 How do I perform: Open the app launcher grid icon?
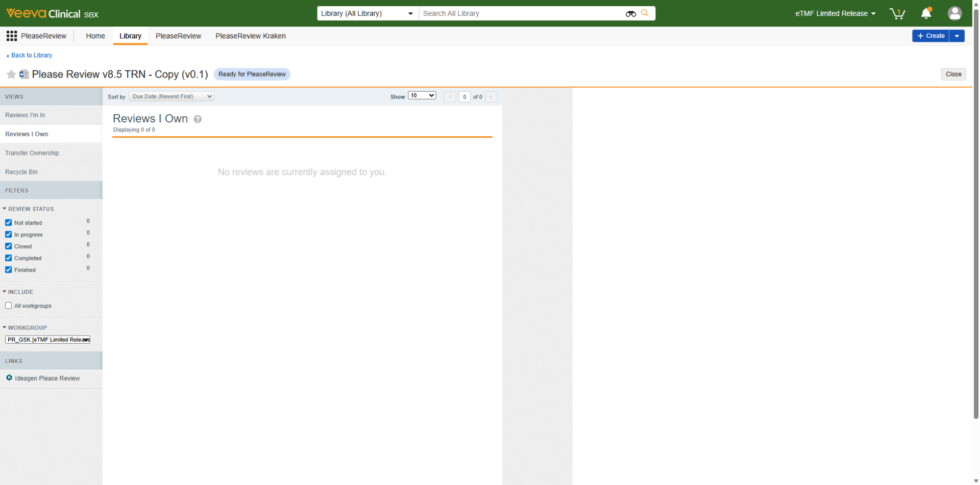coord(12,36)
